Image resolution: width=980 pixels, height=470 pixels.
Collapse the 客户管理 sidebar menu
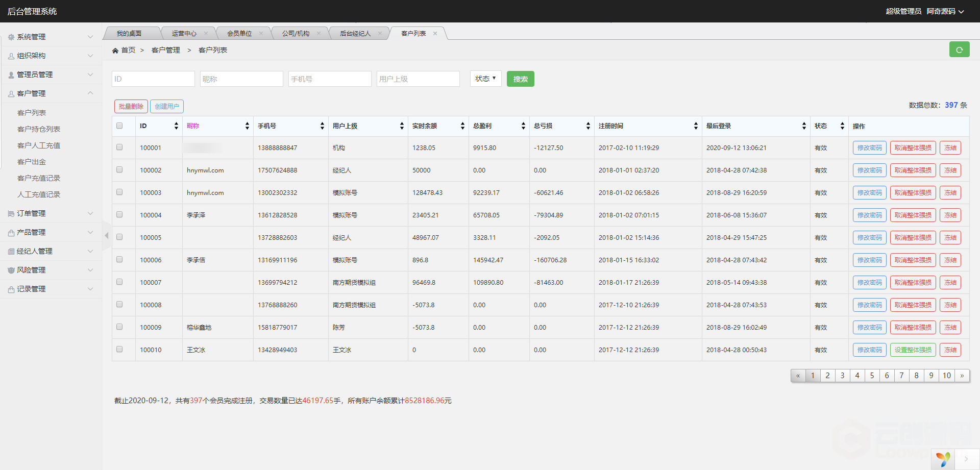click(51, 93)
